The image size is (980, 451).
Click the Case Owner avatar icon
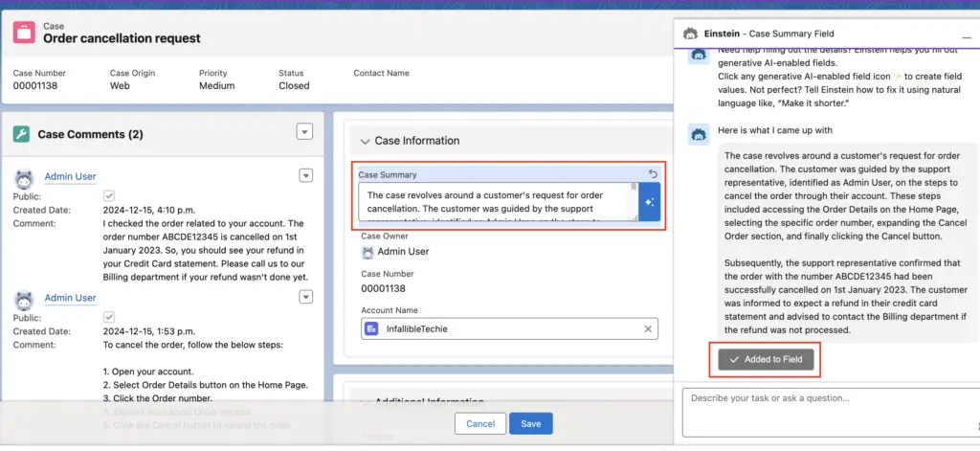click(x=367, y=252)
